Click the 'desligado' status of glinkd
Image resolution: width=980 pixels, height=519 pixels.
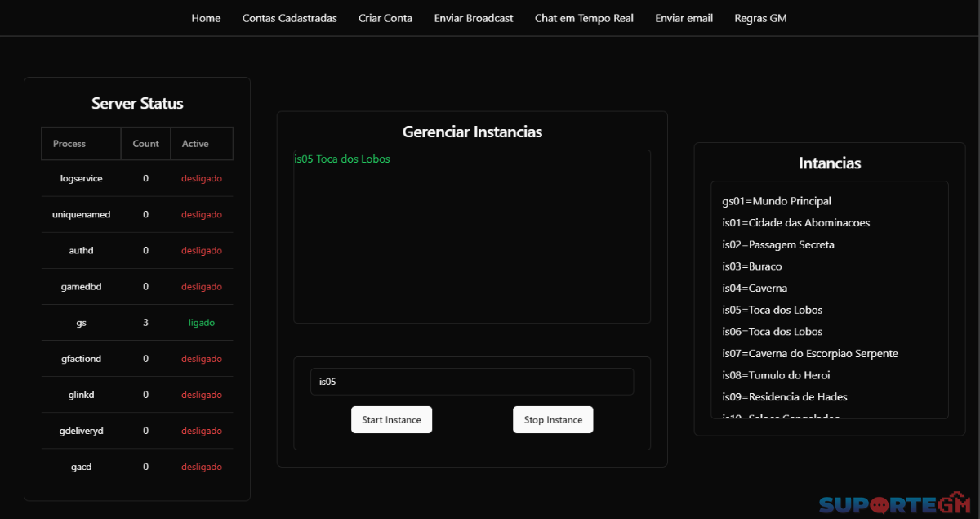click(x=202, y=395)
